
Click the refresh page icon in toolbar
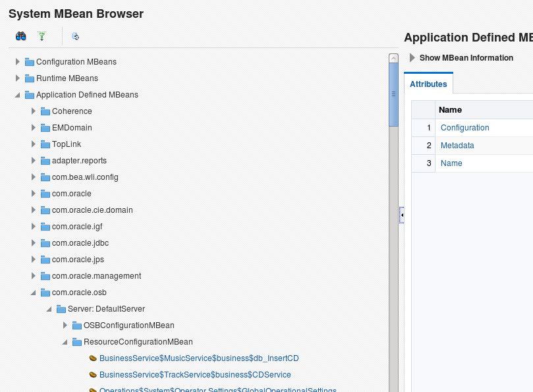(76, 36)
